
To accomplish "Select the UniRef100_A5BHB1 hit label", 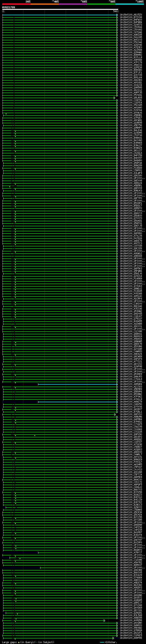I will point(131,115).
